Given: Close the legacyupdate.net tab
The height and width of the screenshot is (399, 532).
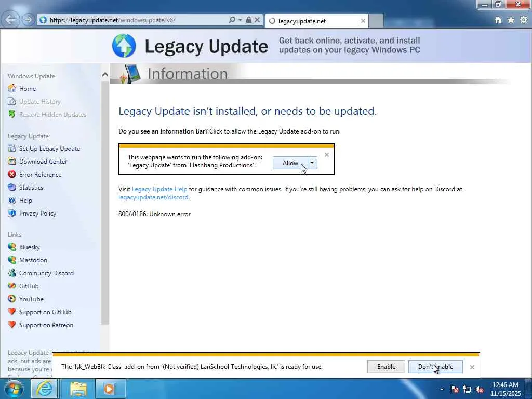Looking at the screenshot, I should point(363,21).
